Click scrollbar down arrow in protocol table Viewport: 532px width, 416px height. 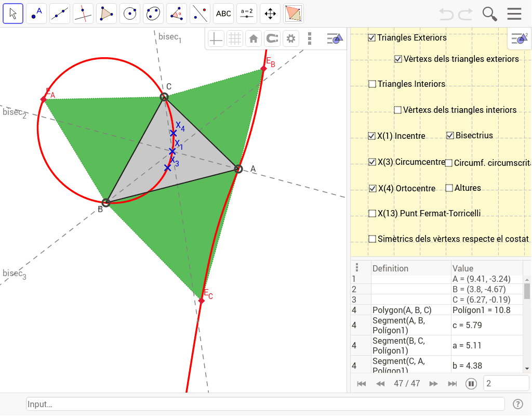tap(527, 369)
